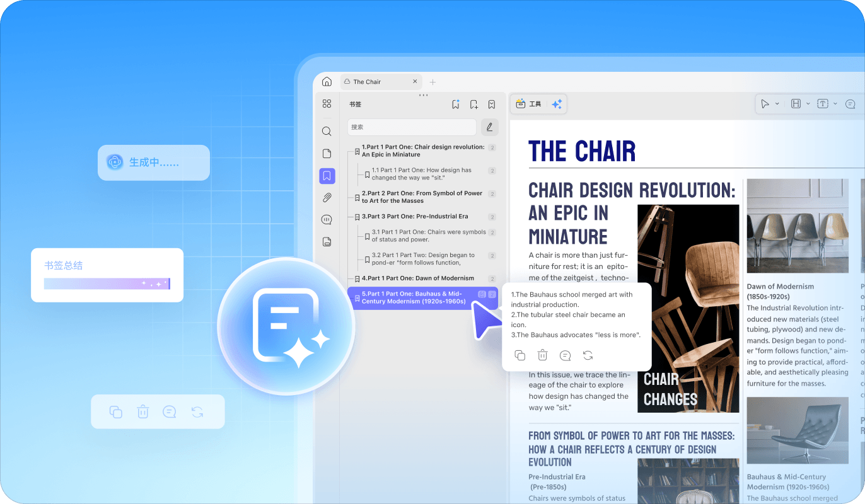This screenshot has width=865, height=504.
Task: Copy the bookmark summary in popup
Action: tap(520, 355)
